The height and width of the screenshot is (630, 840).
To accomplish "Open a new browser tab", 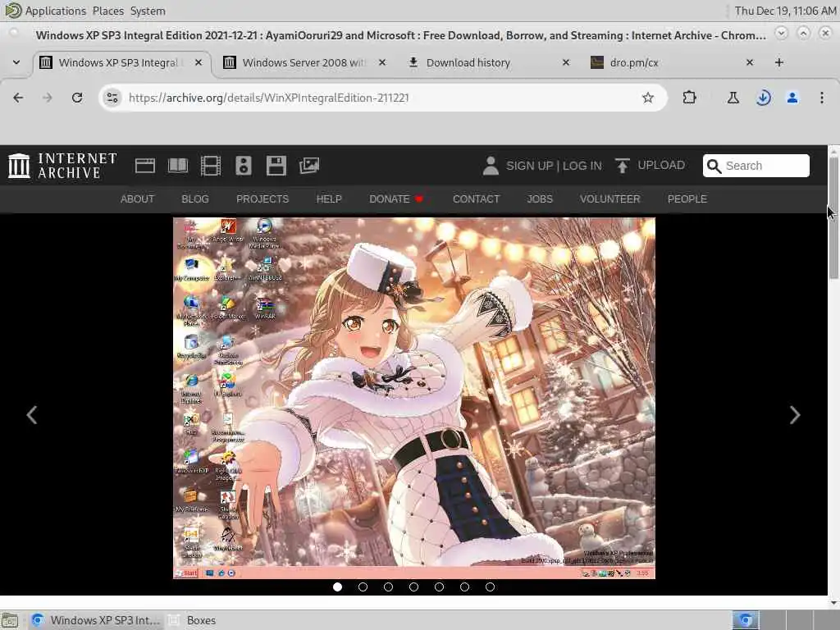I will [x=779, y=62].
